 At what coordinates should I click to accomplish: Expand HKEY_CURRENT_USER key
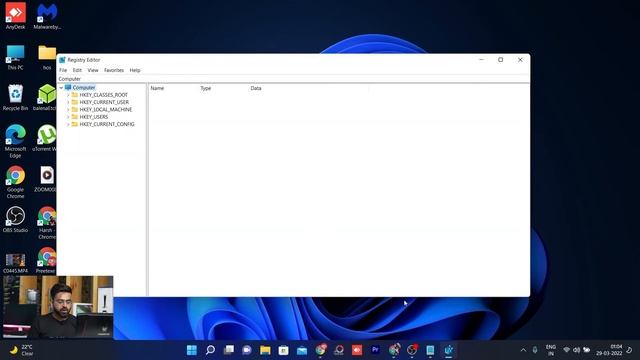coord(68,102)
